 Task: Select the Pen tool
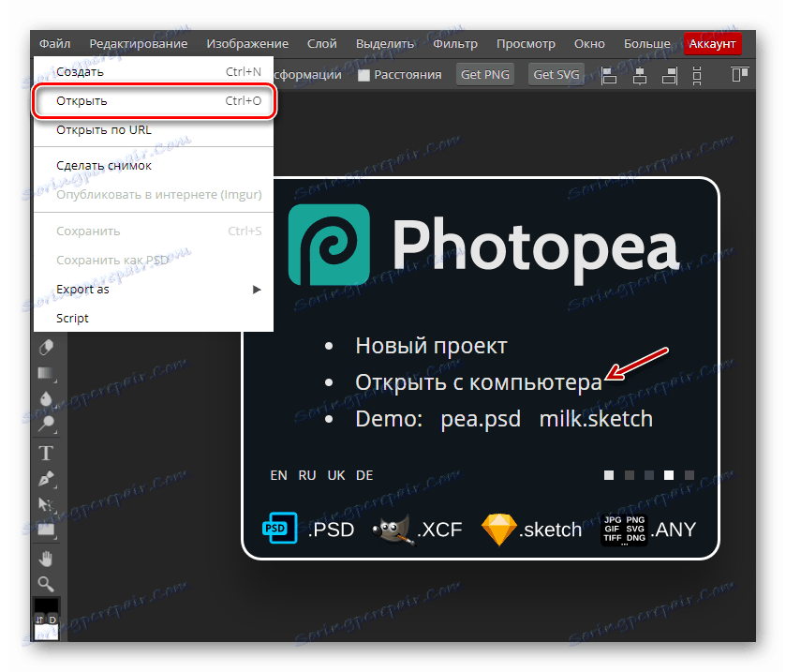click(46, 479)
